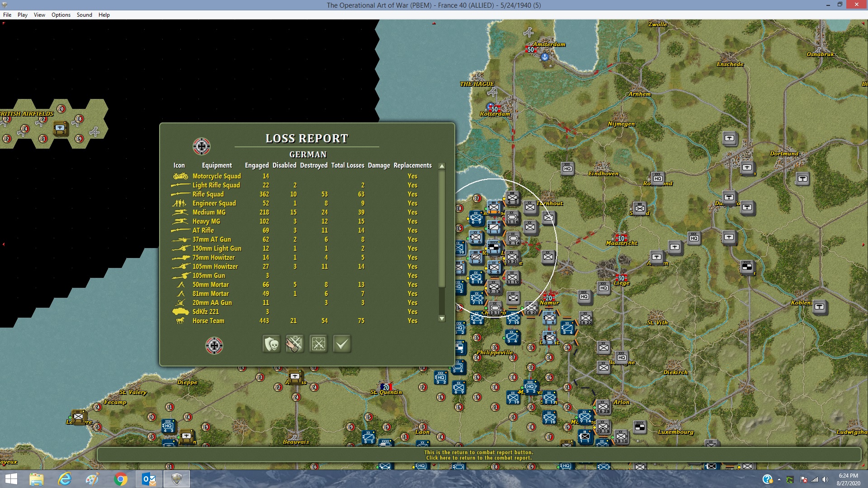Click the German cross emblem at the dialog bottom
Screen dimensions: 868x488
pyautogui.click(x=214, y=346)
